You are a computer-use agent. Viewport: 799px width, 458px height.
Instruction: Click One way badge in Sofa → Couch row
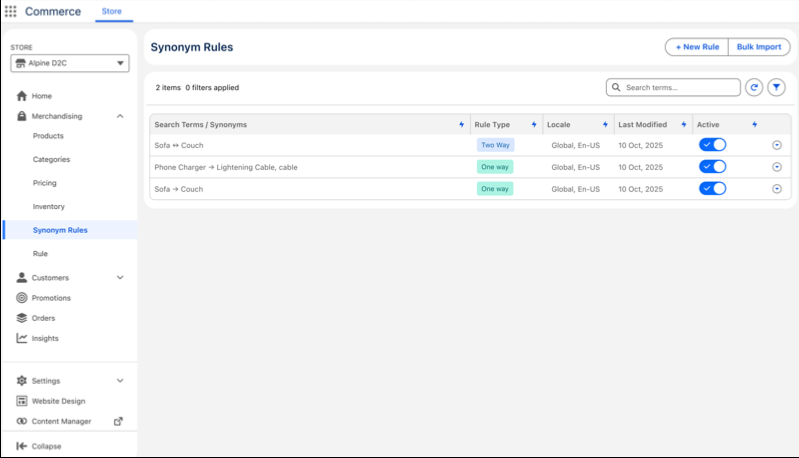[495, 189]
